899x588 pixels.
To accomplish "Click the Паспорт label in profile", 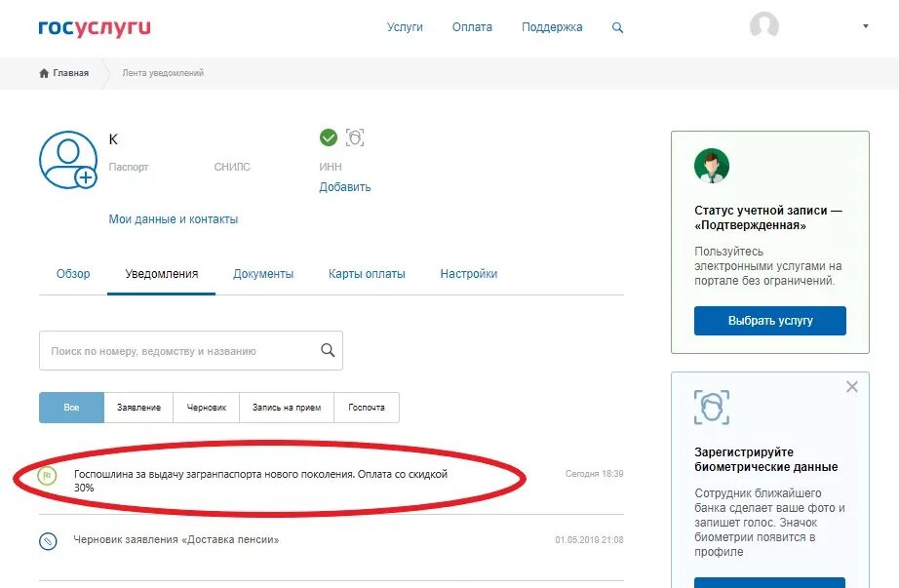I will tap(129, 167).
